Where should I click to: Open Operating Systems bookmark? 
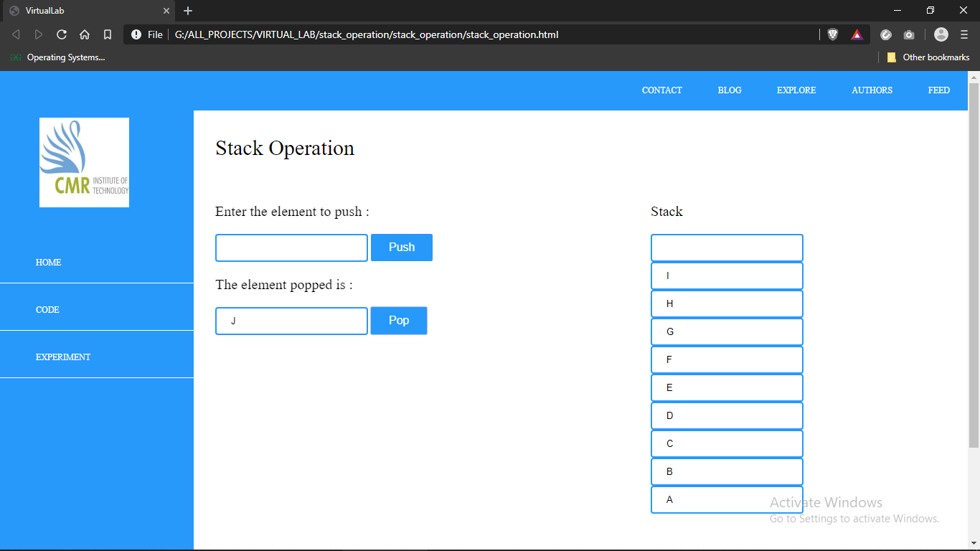pyautogui.click(x=57, y=57)
